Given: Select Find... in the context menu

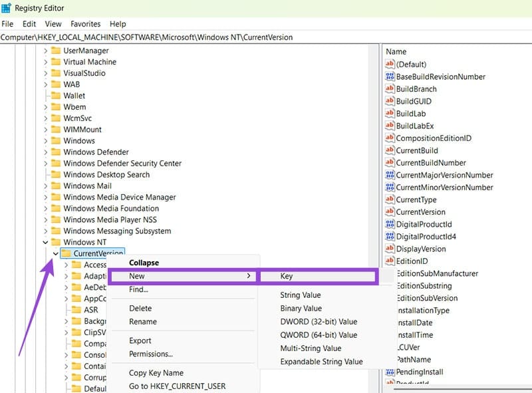Looking at the screenshot, I should click(138, 289).
